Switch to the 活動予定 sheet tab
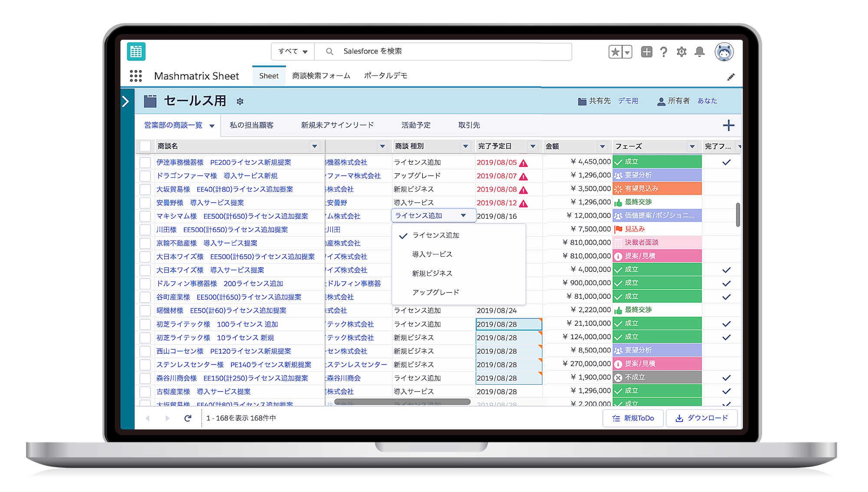Screen dimensions: 868x492 pyautogui.click(x=416, y=125)
